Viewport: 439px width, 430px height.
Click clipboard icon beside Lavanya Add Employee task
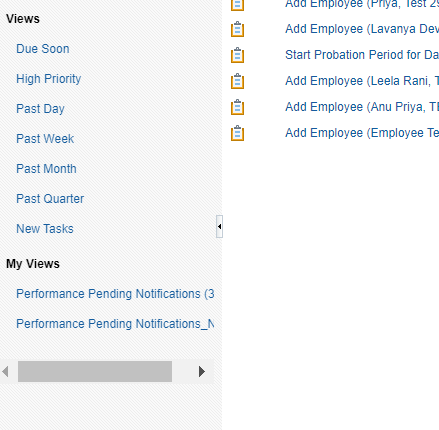[x=237, y=29]
